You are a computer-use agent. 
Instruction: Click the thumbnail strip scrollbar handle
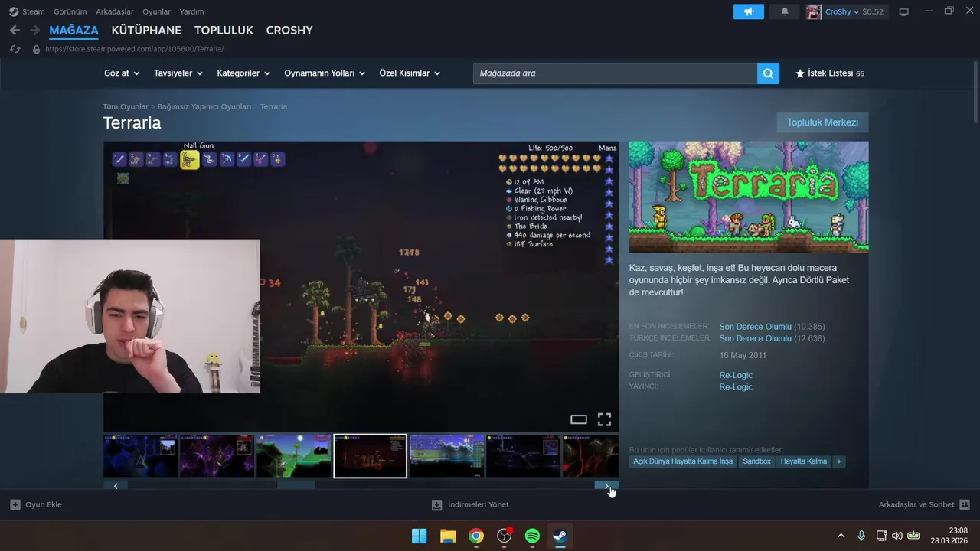coord(296,486)
